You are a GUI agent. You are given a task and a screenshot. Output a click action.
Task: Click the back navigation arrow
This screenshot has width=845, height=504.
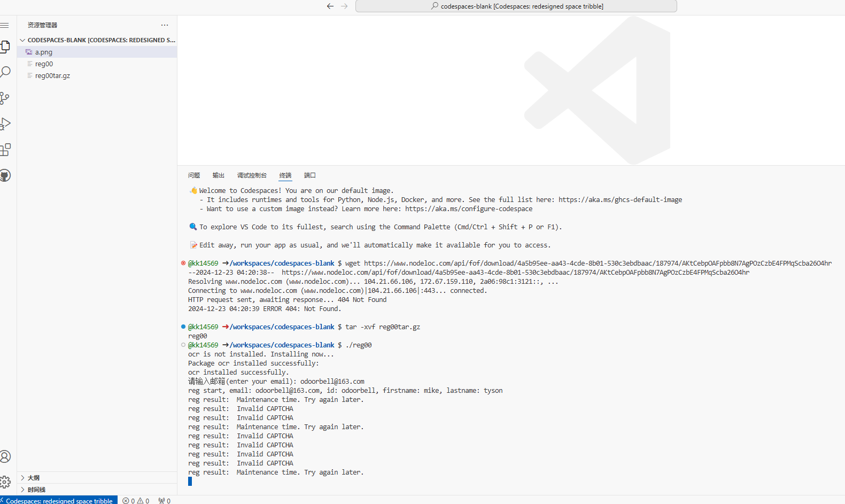(x=330, y=6)
